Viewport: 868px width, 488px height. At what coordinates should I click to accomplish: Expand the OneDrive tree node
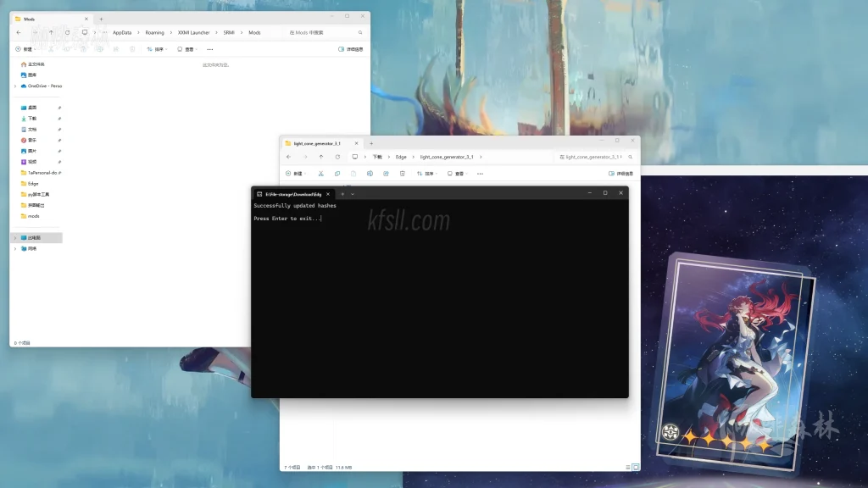15,86
